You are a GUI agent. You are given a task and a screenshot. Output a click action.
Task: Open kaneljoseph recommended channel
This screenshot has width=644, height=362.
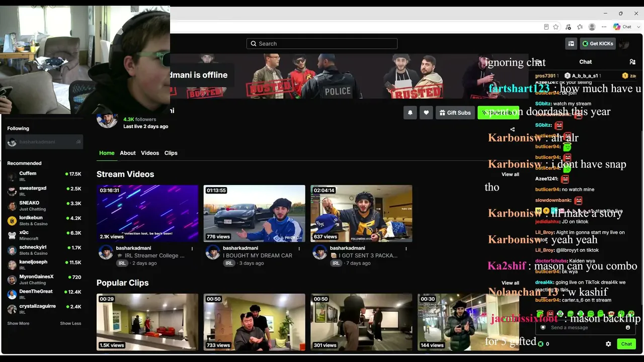44,264
